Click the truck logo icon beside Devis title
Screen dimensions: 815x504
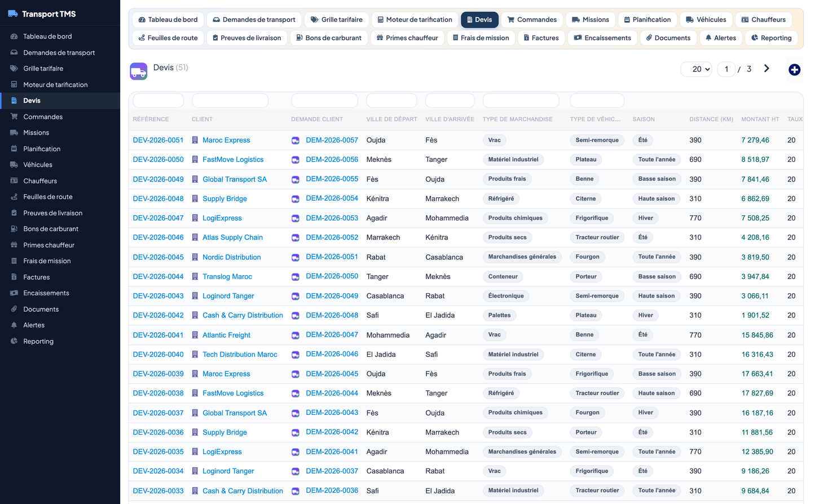pyautogui.click(x=139, y=71)
